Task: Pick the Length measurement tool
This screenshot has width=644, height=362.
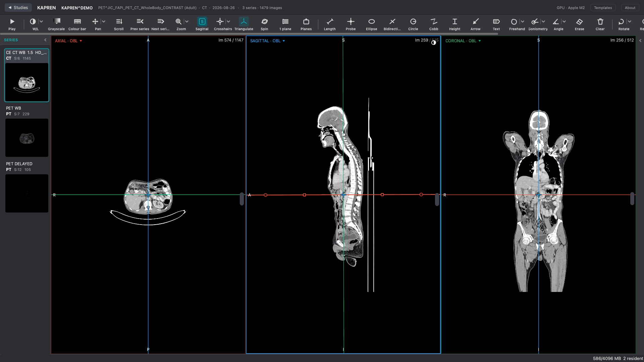Action: [330, 24]
